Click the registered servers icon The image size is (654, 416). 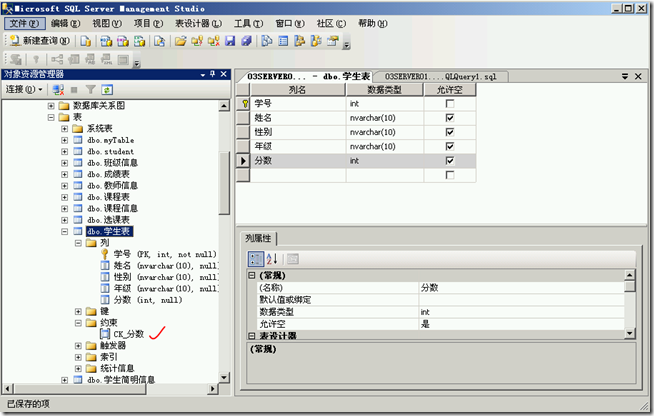coord(267,41)
